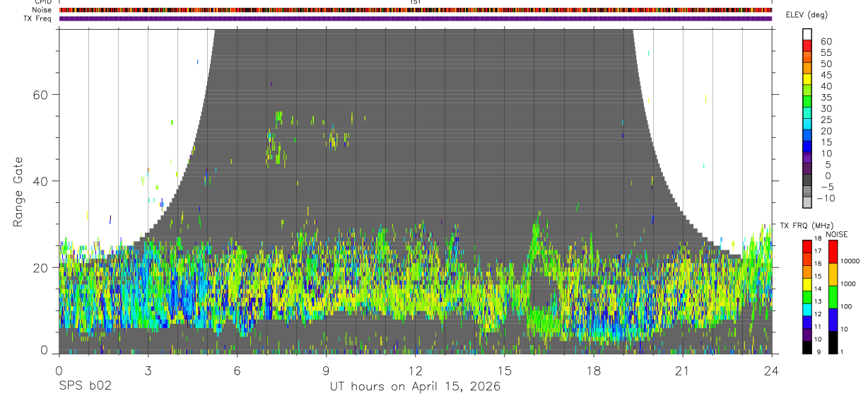Click the '24' tick on UT hours axis
868x401 pixels.
click(x=771, y=370)
